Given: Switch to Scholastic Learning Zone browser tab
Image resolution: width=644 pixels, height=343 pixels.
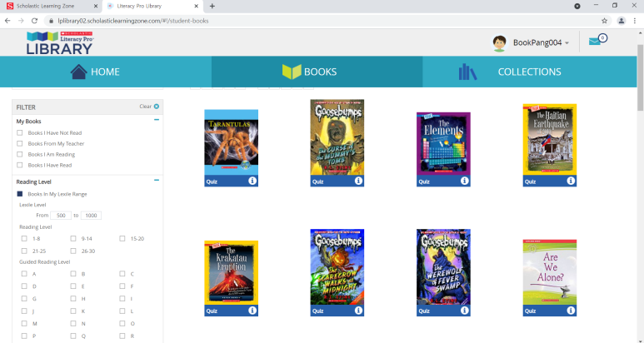Looking at the screenshot, I should point(52,6).
